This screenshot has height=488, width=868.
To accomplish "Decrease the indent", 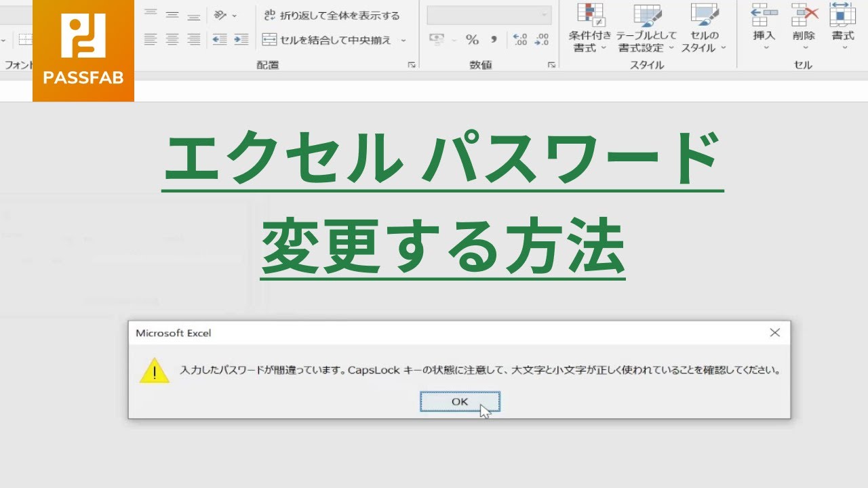I will [219, 39].
